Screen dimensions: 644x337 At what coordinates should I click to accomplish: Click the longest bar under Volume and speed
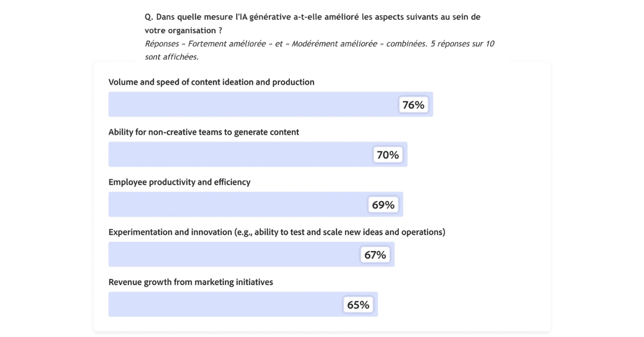pos(252,105)
